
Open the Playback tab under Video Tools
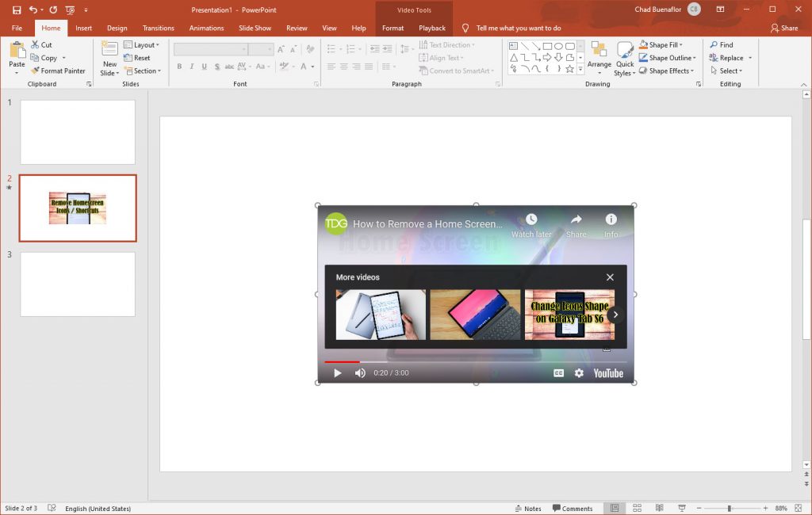point(432,28)
